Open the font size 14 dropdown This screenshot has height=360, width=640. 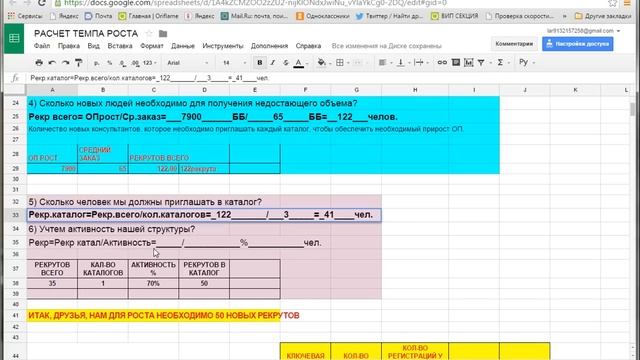click(234, 63)
